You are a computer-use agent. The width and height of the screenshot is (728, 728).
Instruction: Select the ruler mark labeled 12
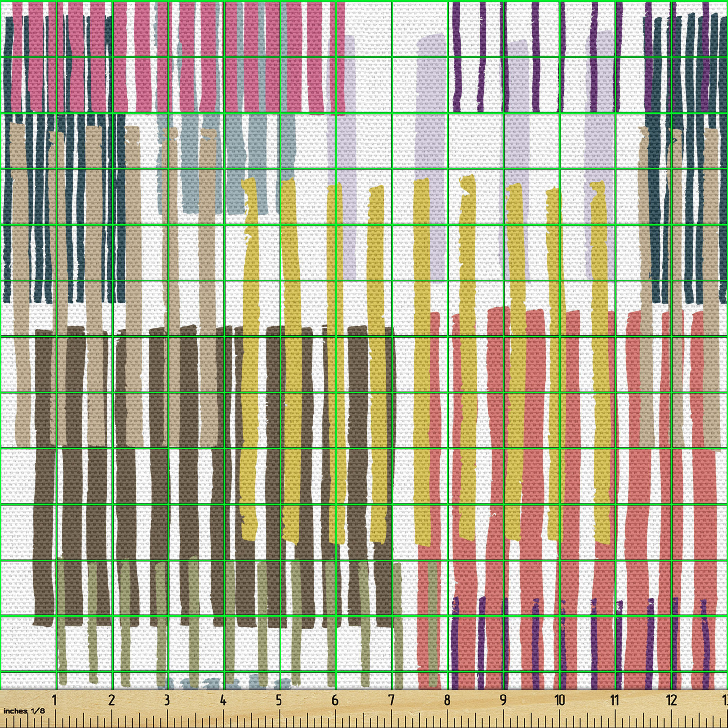(671, 700)
